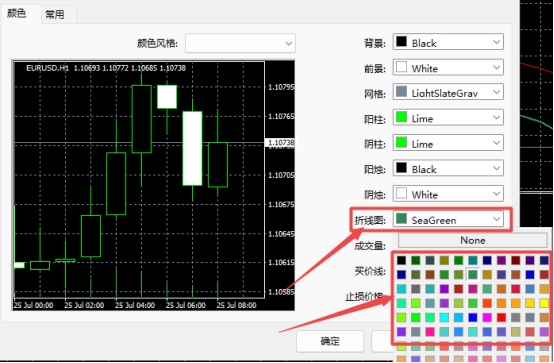The image size is (554, 363).
Task: Open the 前景 White color dropdown
Action: (448, 68)
